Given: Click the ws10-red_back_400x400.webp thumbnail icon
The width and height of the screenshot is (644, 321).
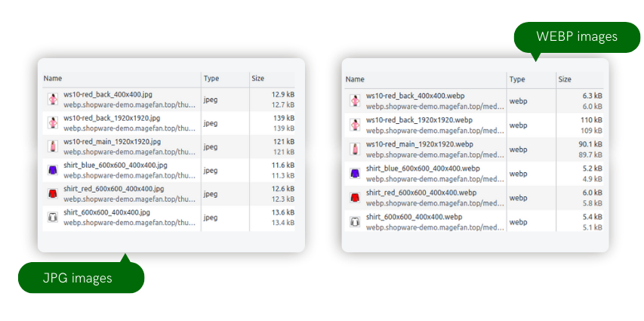Looking at the screenshot, I should tap(355, 100).
